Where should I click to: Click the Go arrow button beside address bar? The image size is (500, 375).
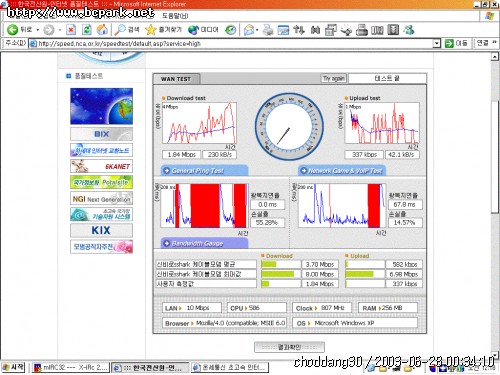point(456,43)
